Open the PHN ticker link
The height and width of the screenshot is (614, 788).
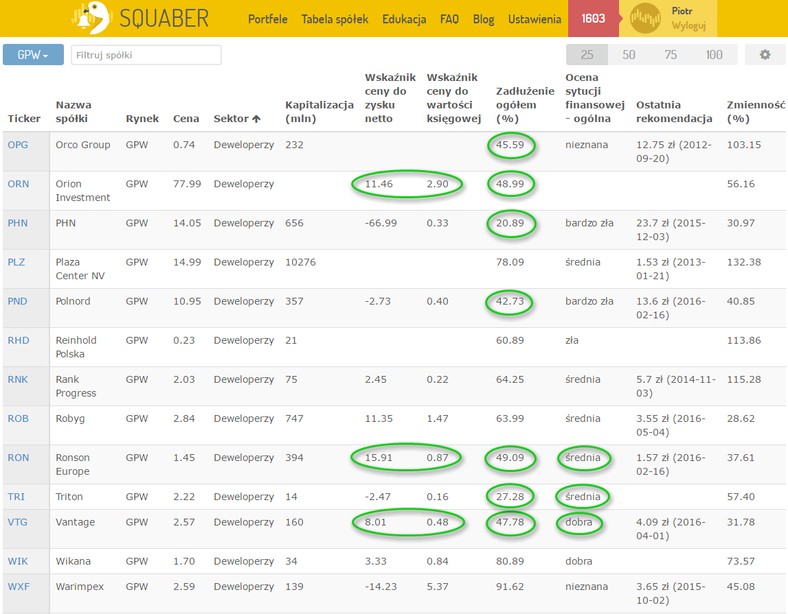(18, 223)
